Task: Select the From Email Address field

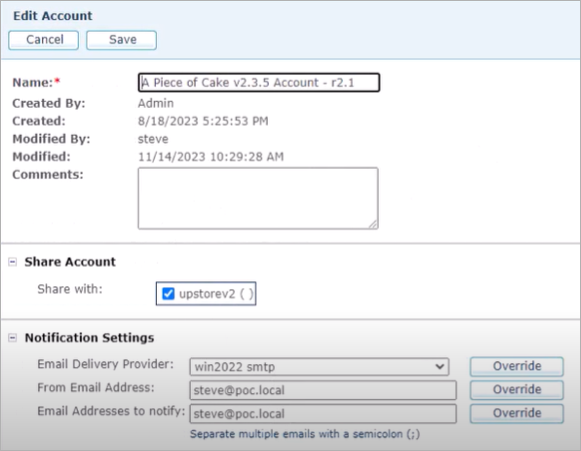Action: 323,390
